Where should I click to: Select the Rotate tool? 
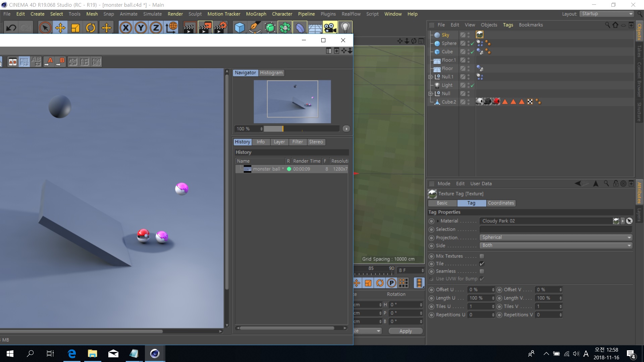click(91, 28)
